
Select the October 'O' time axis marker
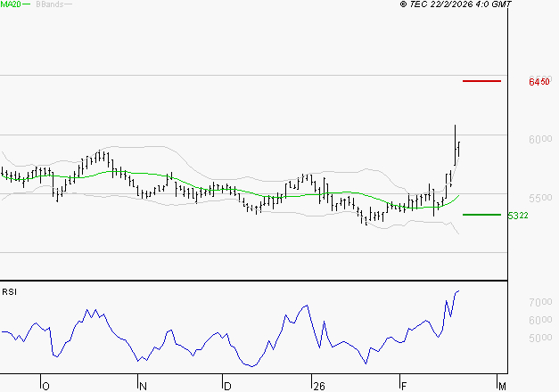coord(45,385)
